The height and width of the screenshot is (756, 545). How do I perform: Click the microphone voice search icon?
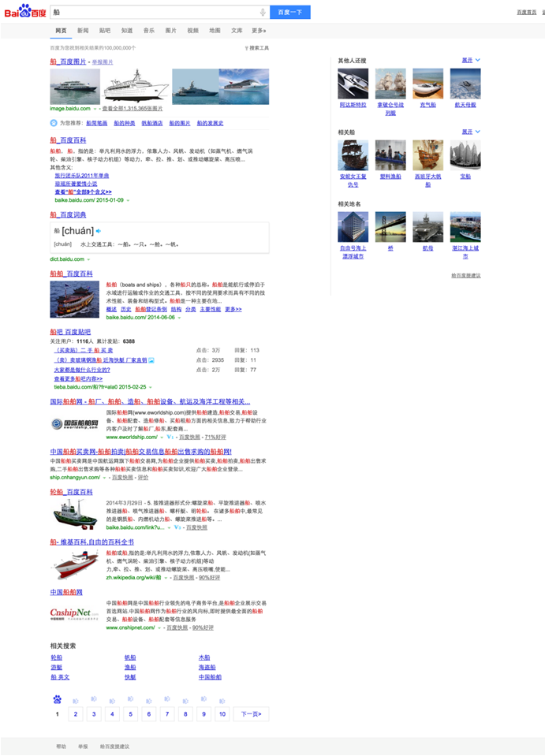[x=263, y=12]
